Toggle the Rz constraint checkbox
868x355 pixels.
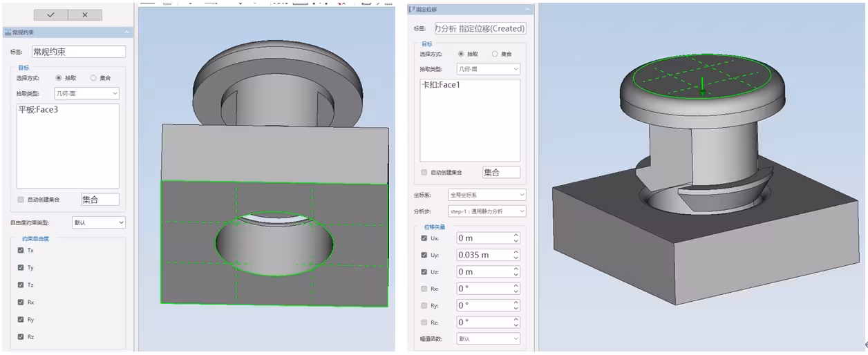21,336
